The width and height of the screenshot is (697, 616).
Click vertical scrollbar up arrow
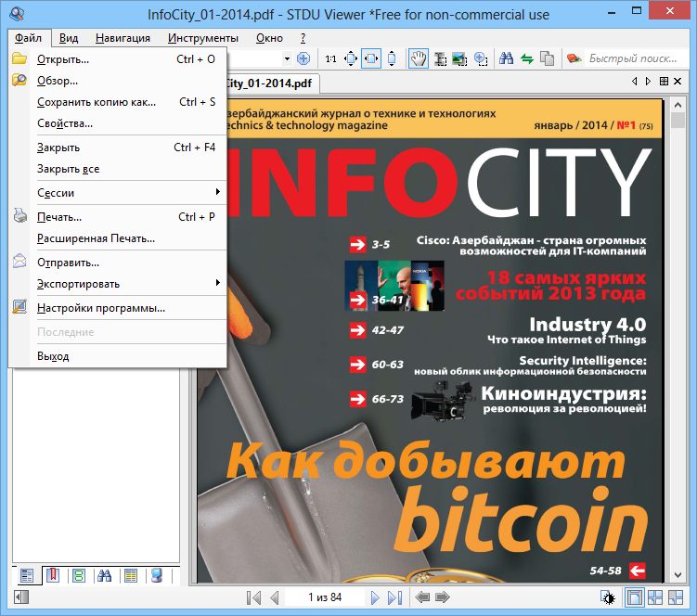tap(678, 106)
